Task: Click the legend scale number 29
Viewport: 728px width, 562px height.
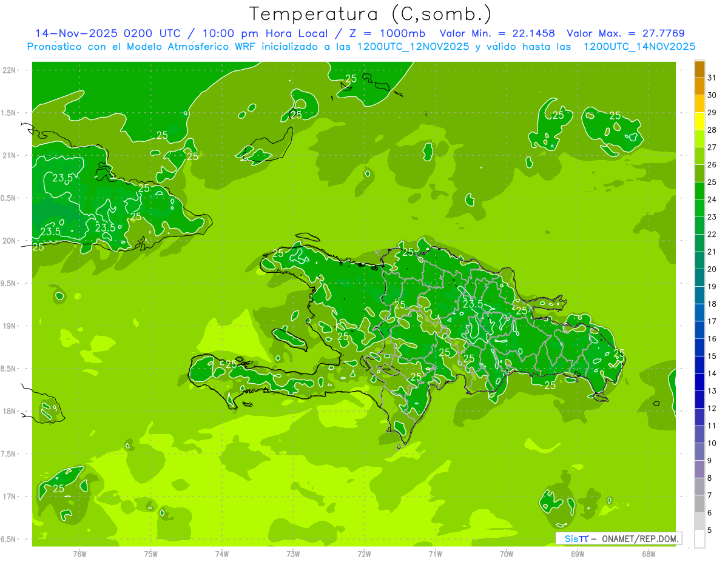Action: point(712,113)
